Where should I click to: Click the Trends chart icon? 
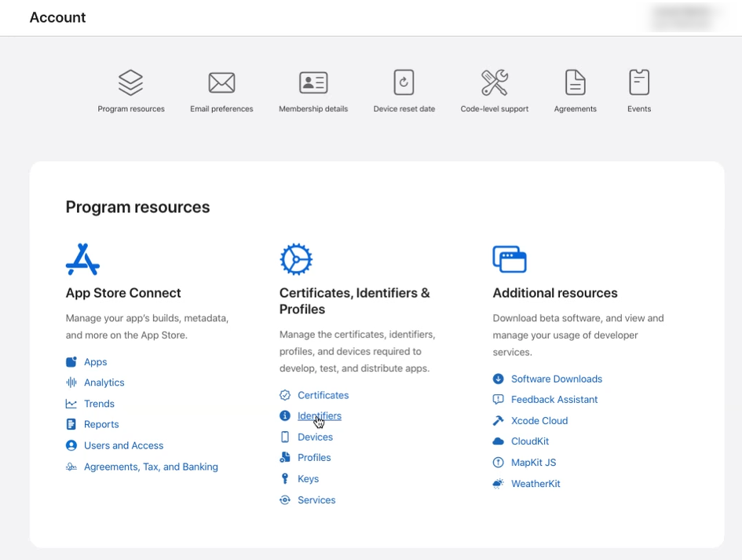pyautogui.click(x=71, y=404)
